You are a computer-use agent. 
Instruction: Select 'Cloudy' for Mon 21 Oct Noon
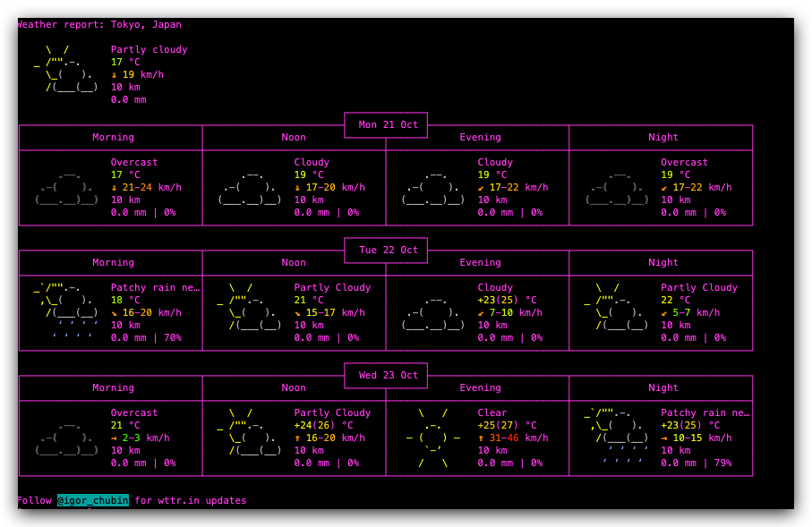[x=312, y=163]
